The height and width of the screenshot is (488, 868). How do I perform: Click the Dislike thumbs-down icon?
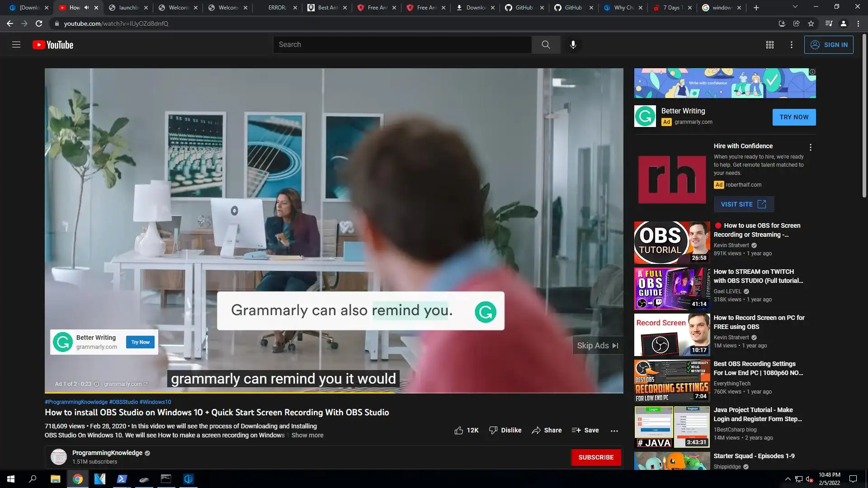[x=493, y=430]
